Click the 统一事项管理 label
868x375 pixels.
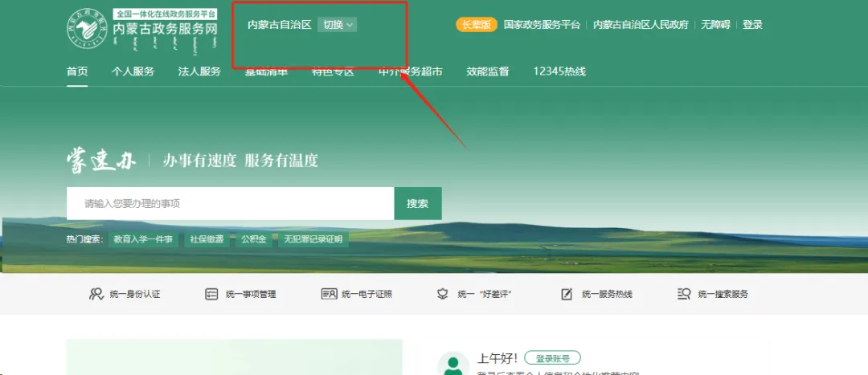(x=251, y=294)
